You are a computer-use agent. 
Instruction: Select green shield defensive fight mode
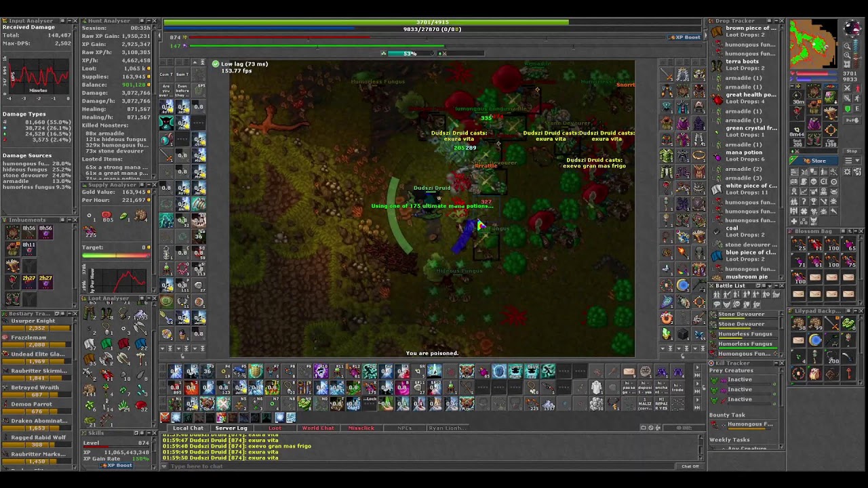point(847,108)
